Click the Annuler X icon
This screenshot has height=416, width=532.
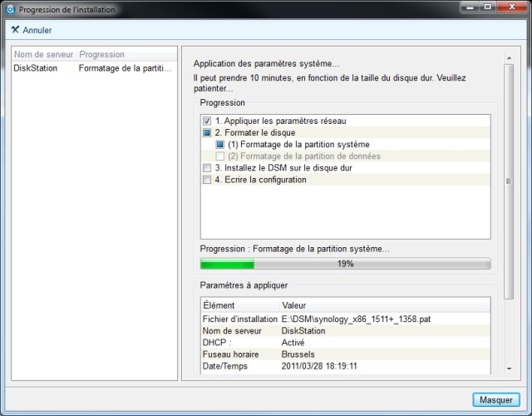point(15,30)
